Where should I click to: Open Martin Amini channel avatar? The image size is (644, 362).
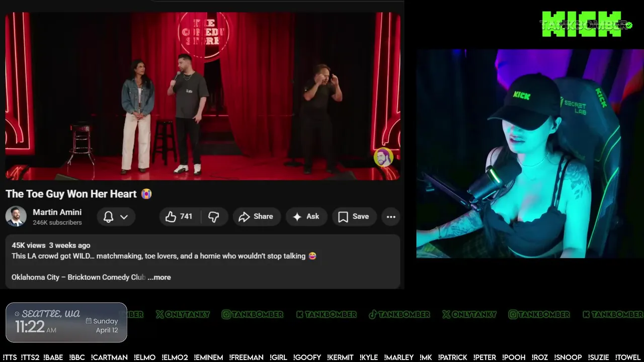[x=16, y=217]
